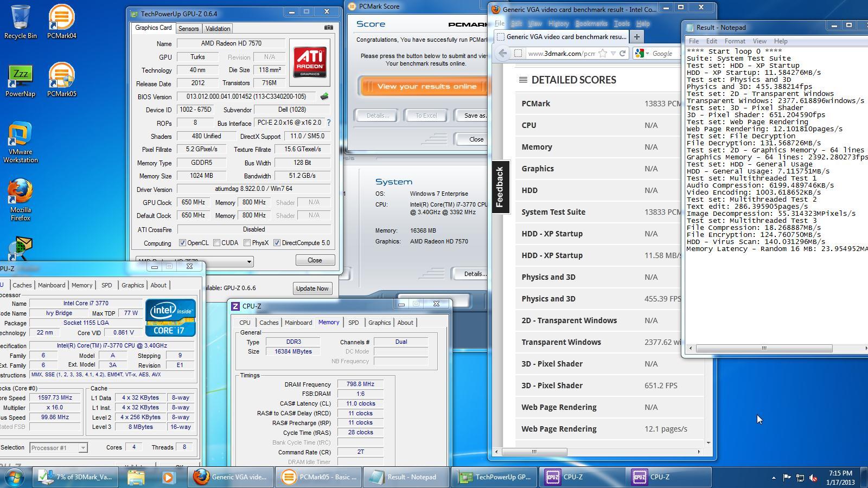Image resolution: width=868 pixels, height=488 pixels.
Task: Open History menu in Firefox
Action: [558, 23]
